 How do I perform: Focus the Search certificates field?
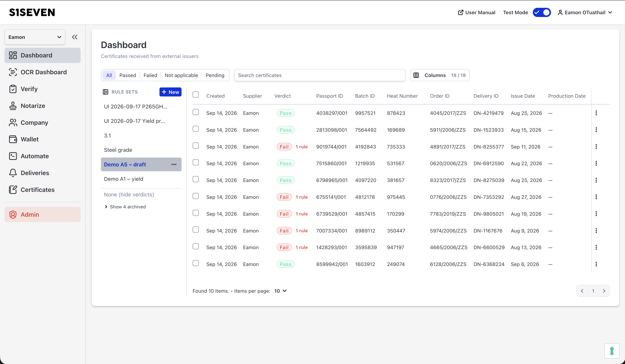click(320, 75)
